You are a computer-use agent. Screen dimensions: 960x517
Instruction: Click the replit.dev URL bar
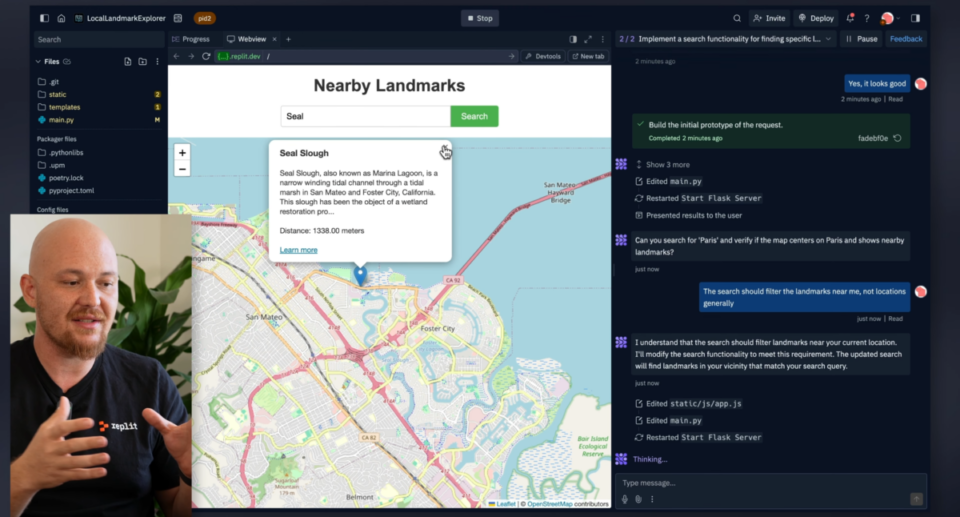[366, 56]
